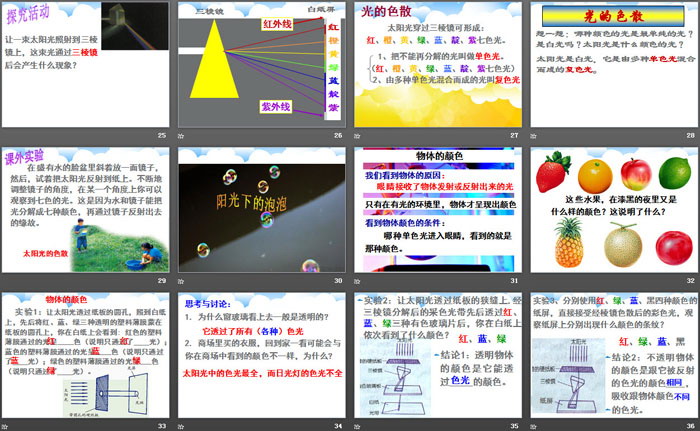This screenshot has height=431, width=700.
Task: Click slide number 36 label
Action: [x=691, y=426]
